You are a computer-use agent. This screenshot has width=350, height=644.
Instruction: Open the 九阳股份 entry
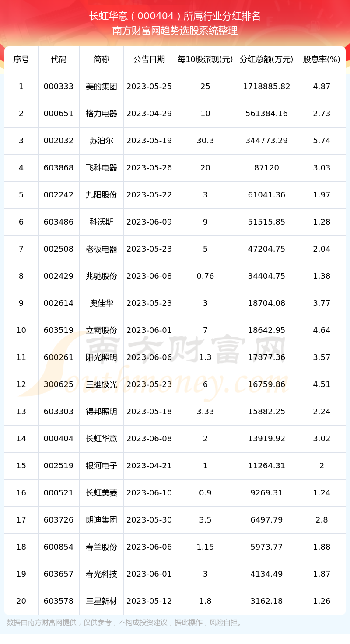[101, 195]
